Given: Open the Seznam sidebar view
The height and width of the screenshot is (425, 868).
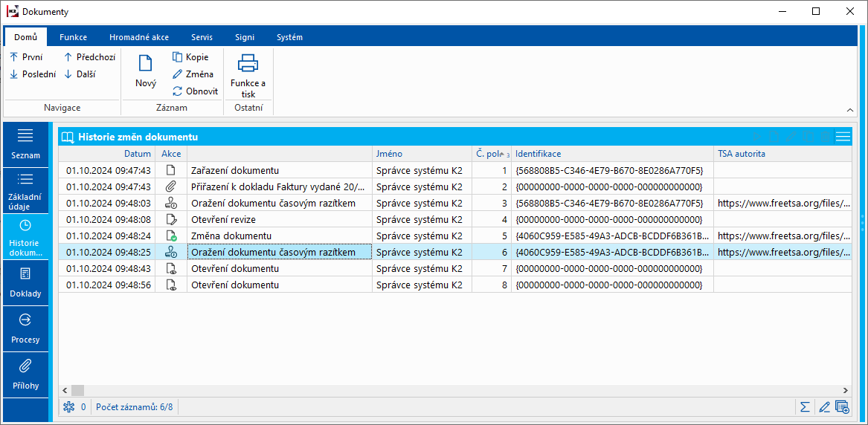Looking at the screenshot, I should [x=26, y=143].
